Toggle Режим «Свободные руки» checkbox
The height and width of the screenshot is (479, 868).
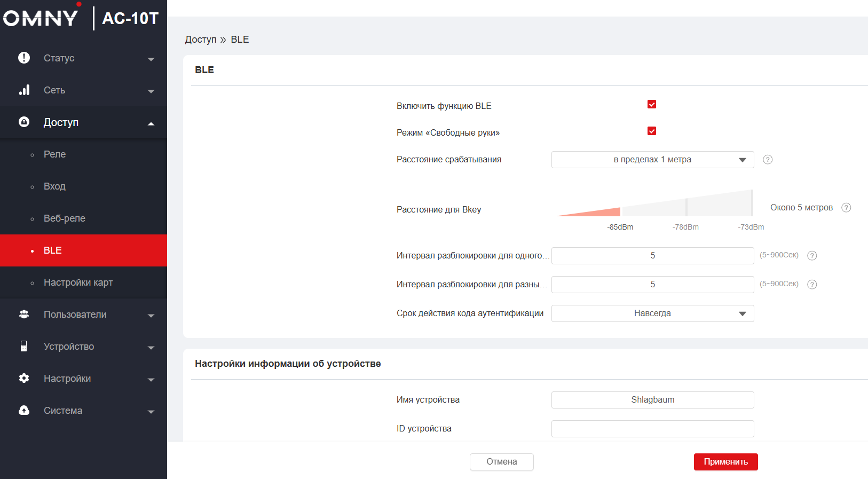point(652,131)
